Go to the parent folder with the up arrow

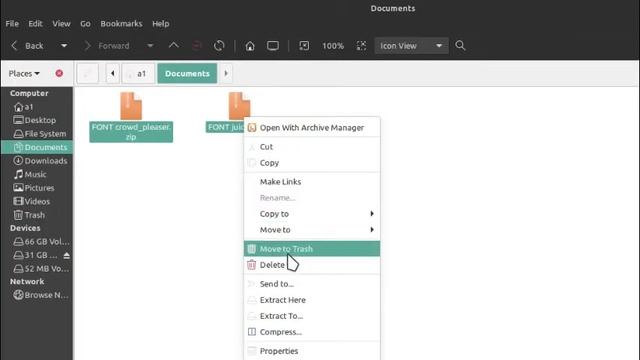[173, 46]
